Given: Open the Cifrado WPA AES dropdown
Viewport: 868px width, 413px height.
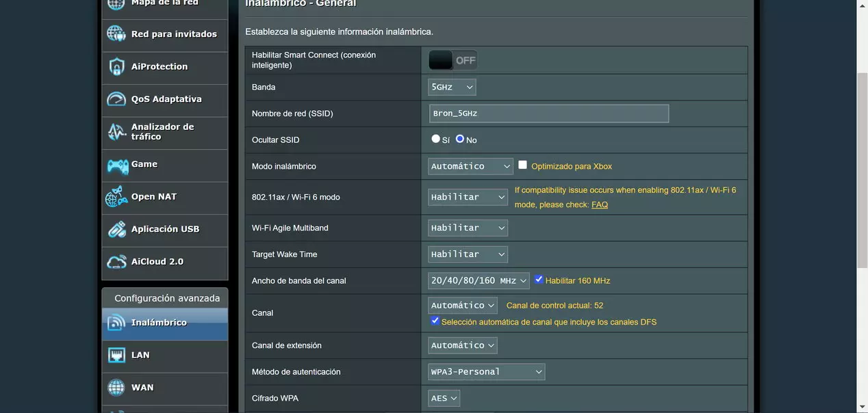Looking at the screenshot, I should 444,398.
